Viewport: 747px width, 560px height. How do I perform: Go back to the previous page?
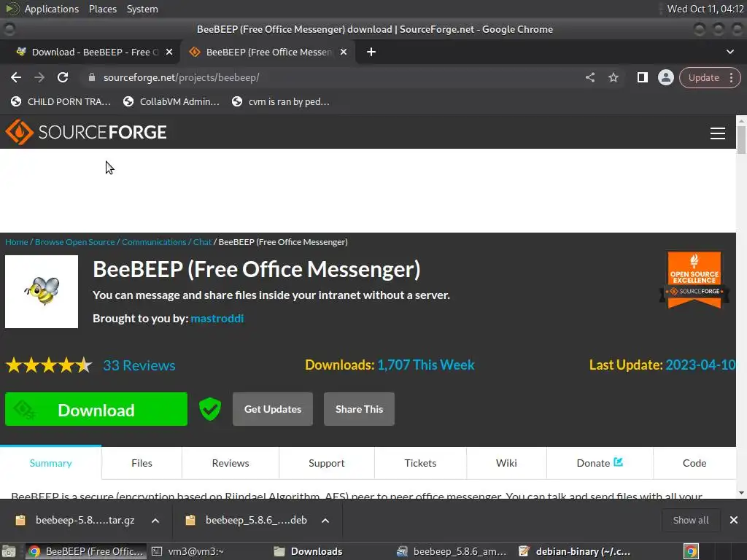tap(16, 77)
